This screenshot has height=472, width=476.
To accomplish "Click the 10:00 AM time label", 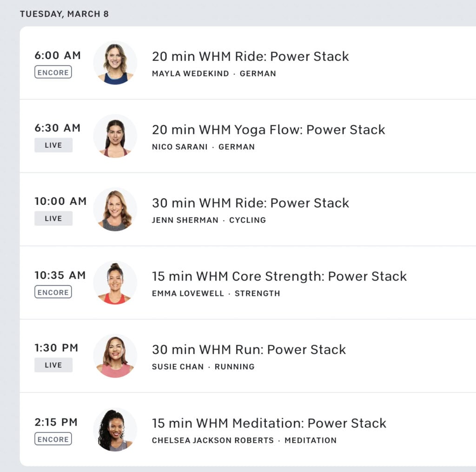I will [x=60, y=202].
